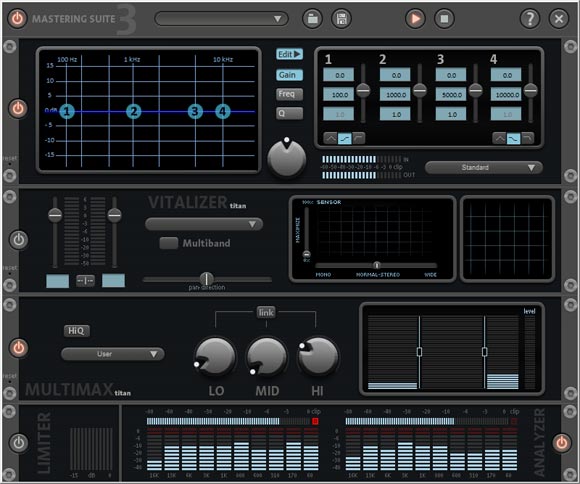The image size is (580, 484).
Task: Open a preset using the folder icon
Action: (x=313, y=19)
